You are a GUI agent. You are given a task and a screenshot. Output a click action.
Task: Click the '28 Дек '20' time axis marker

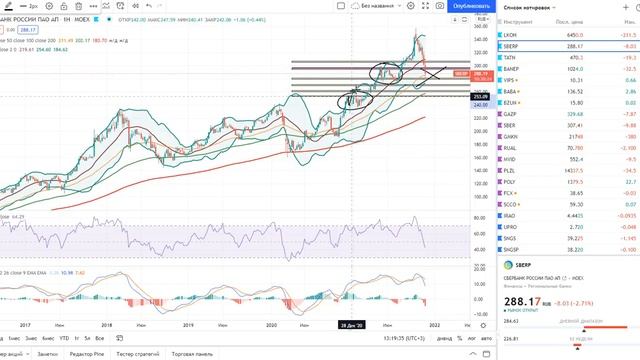(352, 325)
